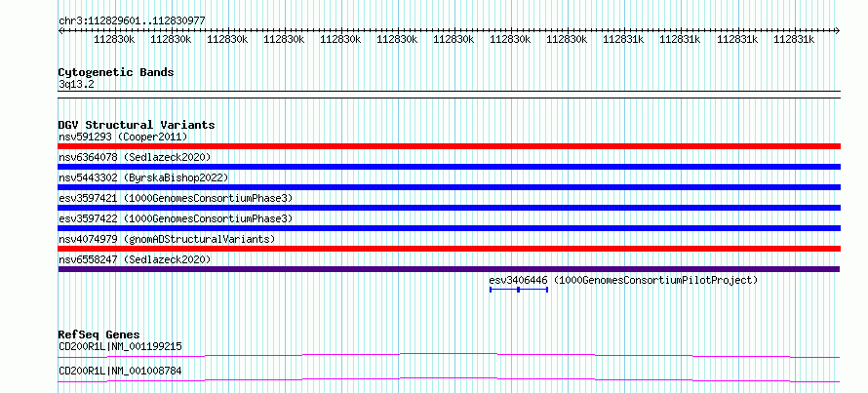Click the pink intron line of NM_001008784
868x393 pixels.
(x=449, y=379)
